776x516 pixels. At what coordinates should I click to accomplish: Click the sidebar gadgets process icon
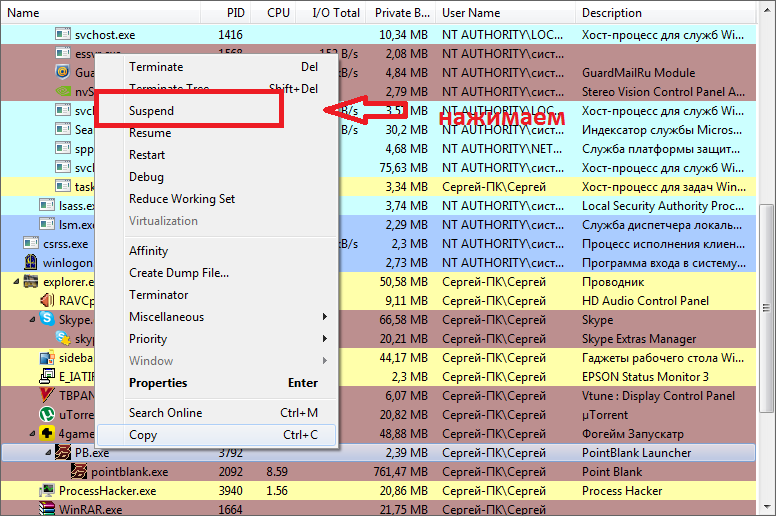click(47, 357)
